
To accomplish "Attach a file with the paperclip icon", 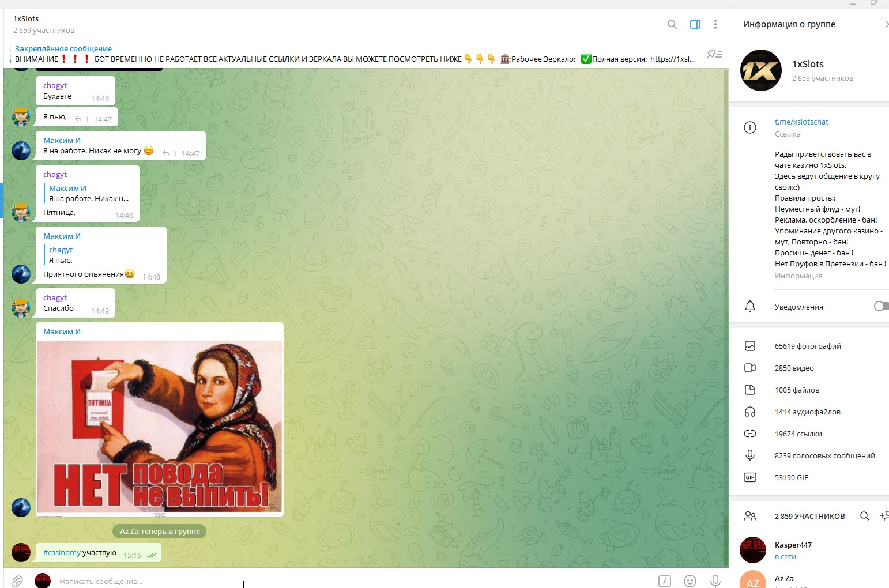I will click(x=17, y=581).
